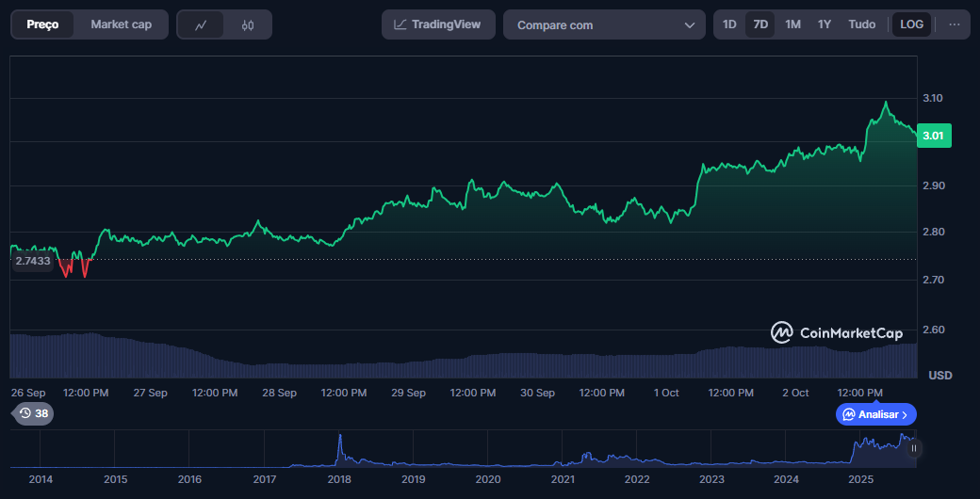Open the three-dot more options menu

955,24
